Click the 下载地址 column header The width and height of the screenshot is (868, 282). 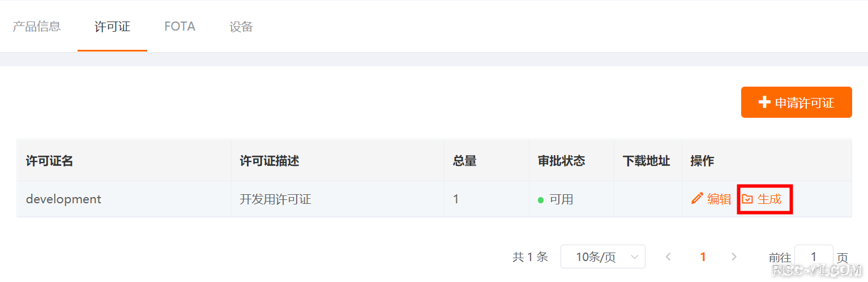(x=646, y=161)
